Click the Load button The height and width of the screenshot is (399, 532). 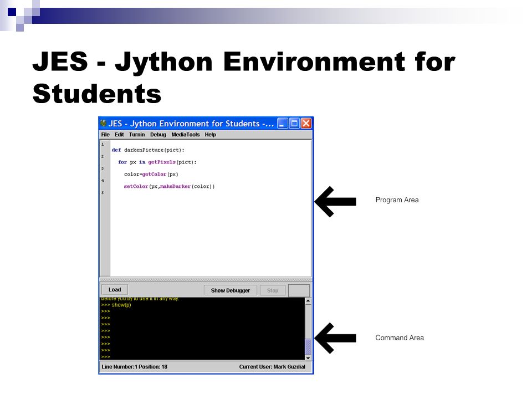coord(115,290)
